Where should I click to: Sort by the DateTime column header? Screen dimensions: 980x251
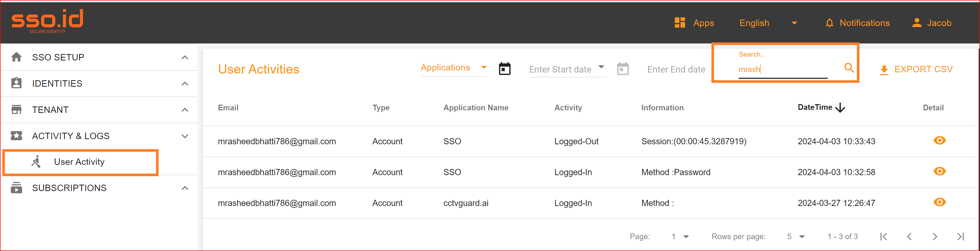click(x=814, y=107)
